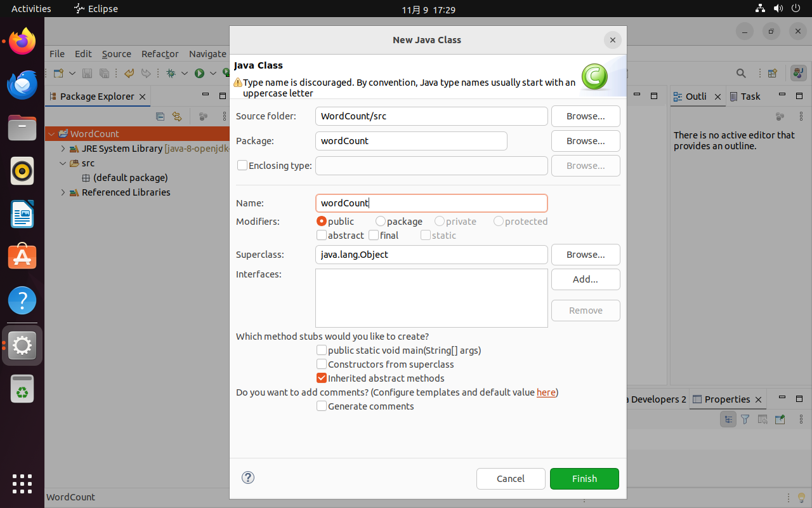Open the File menu
Viewport: 812px width, 508px height.
pyautogui.click(x=57, y=54)
